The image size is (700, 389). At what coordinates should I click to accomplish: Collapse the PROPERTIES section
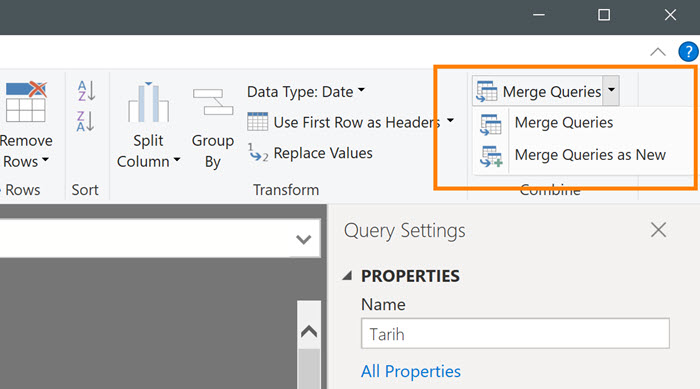point(347,276)
